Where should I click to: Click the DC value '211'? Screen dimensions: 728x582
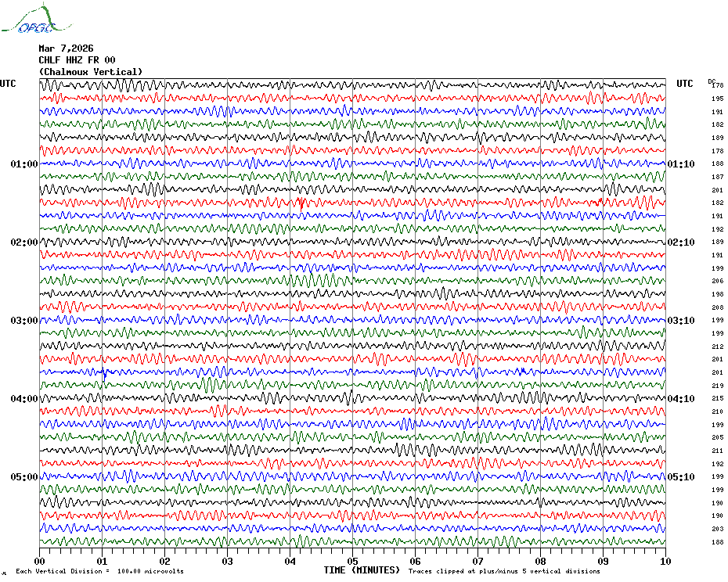pyautogui.click(x=717, y=451)
